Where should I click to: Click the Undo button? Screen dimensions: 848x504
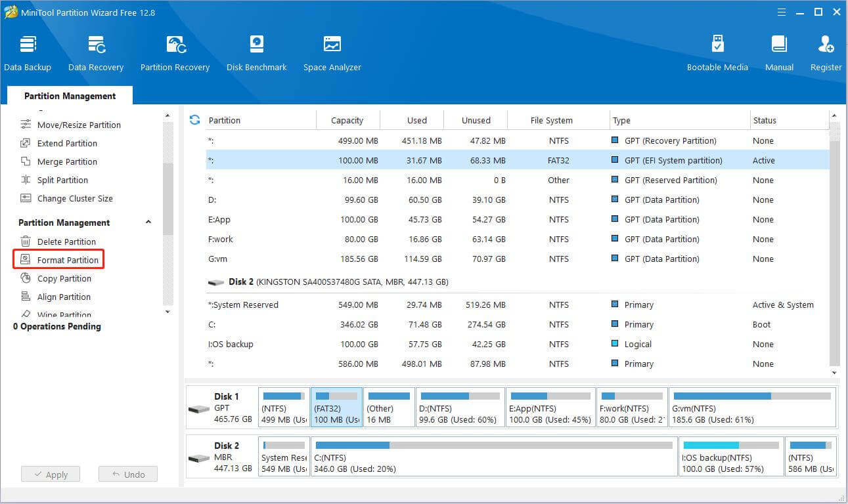[127, 474]
